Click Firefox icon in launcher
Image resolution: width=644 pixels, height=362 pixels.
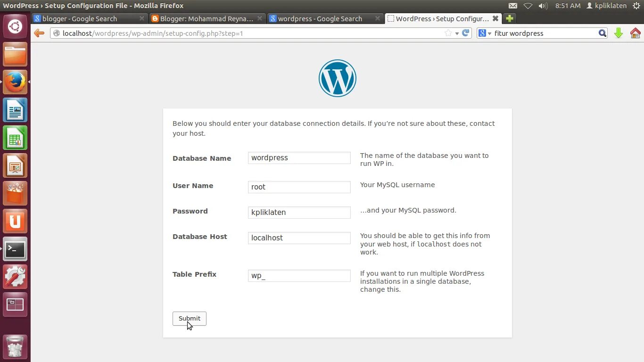[15, 82]
